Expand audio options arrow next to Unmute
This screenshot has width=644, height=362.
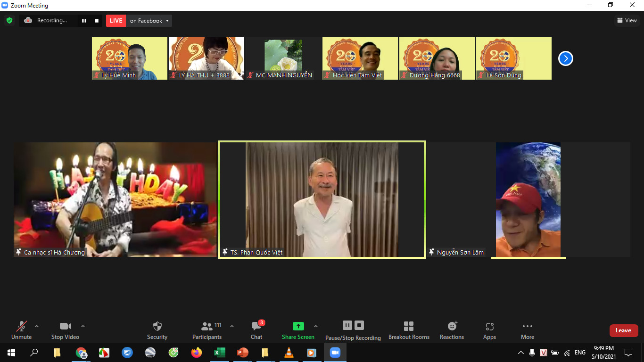(37, 326)
